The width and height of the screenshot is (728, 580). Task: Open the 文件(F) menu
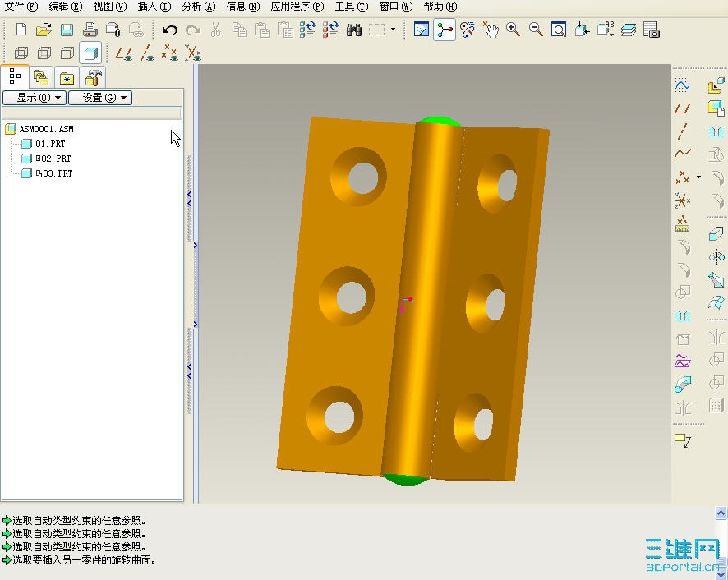21,7
